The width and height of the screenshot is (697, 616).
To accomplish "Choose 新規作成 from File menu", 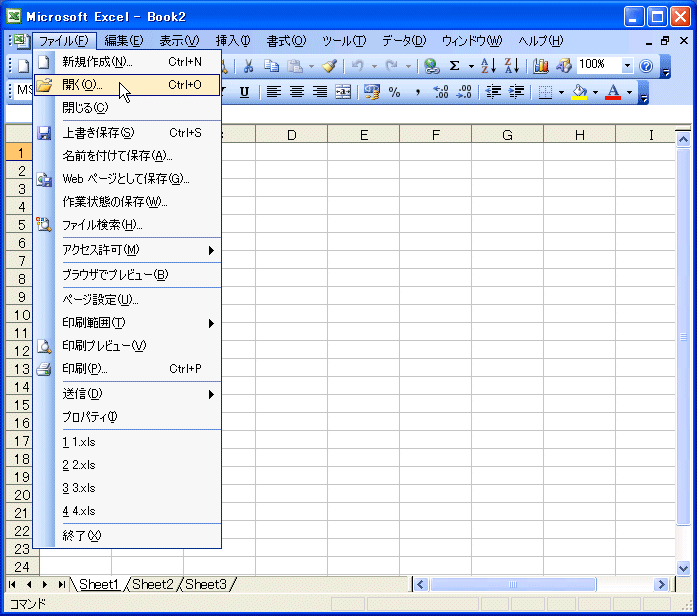I will point(127,62).
